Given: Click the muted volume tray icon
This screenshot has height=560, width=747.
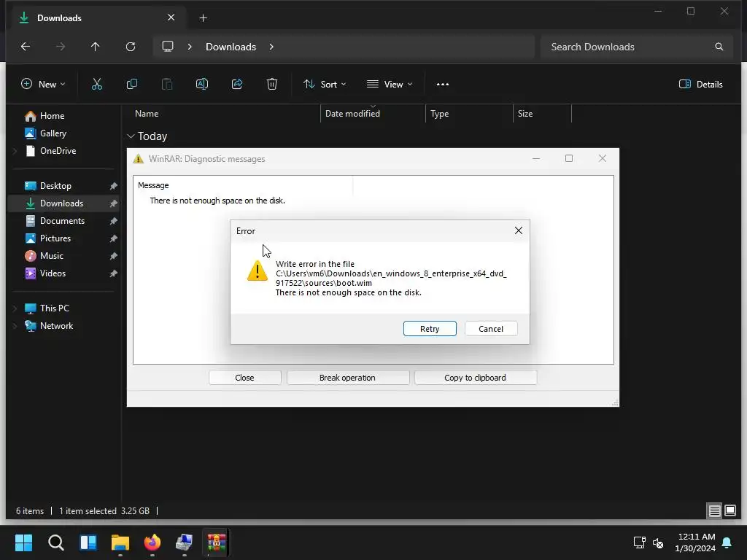Looking at the screenshot, I should coord(658,542).
